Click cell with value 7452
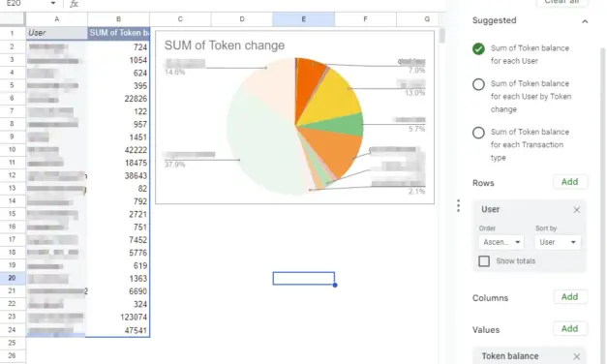The width and height of the screenshot is (607, 364). [118, 240]
